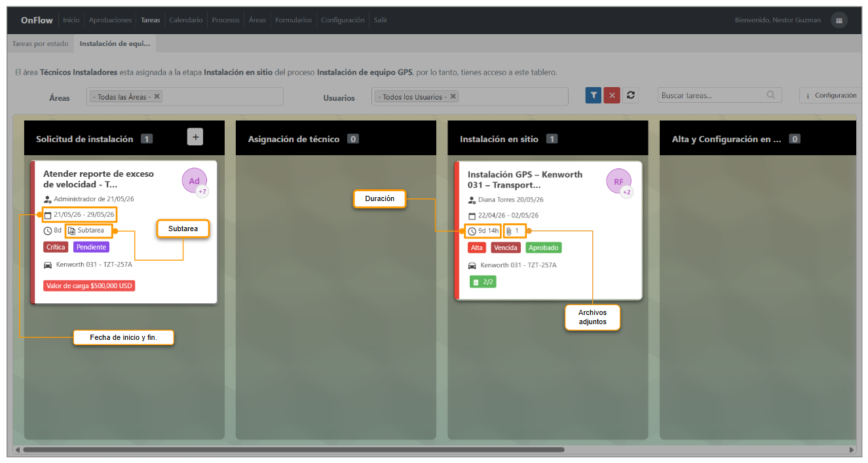Show the +2 additional assignees
Image resolution: width=868 pixels, height=463 pixels.
(627, 193)
